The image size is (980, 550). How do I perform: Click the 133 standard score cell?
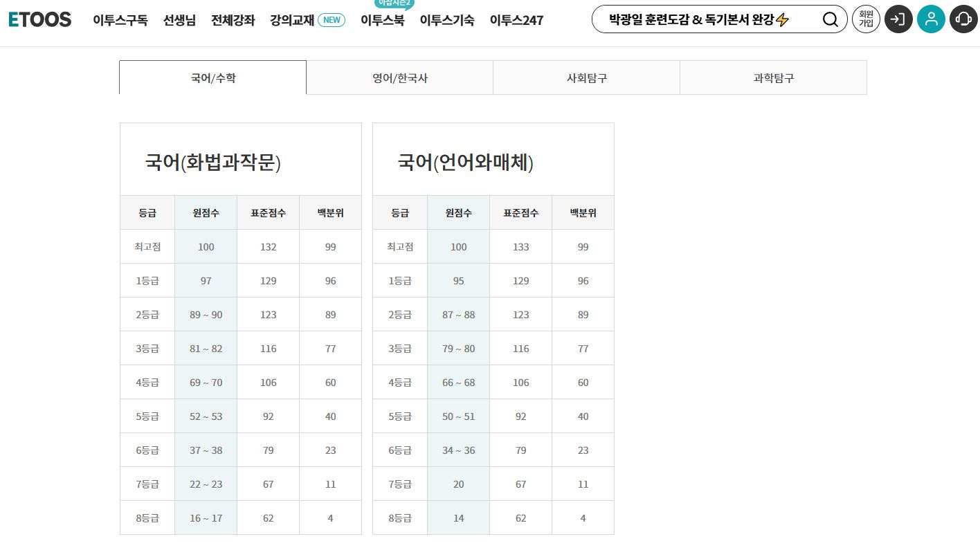[521, 247]
